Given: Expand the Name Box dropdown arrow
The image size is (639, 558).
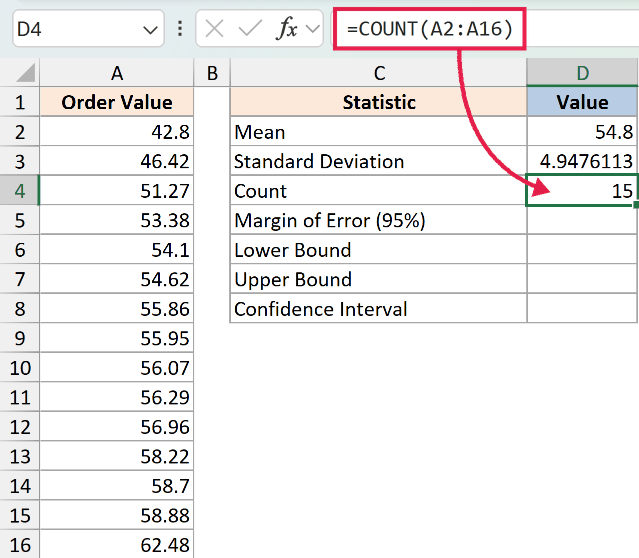Looking at the screenshot, I should 150,30.
